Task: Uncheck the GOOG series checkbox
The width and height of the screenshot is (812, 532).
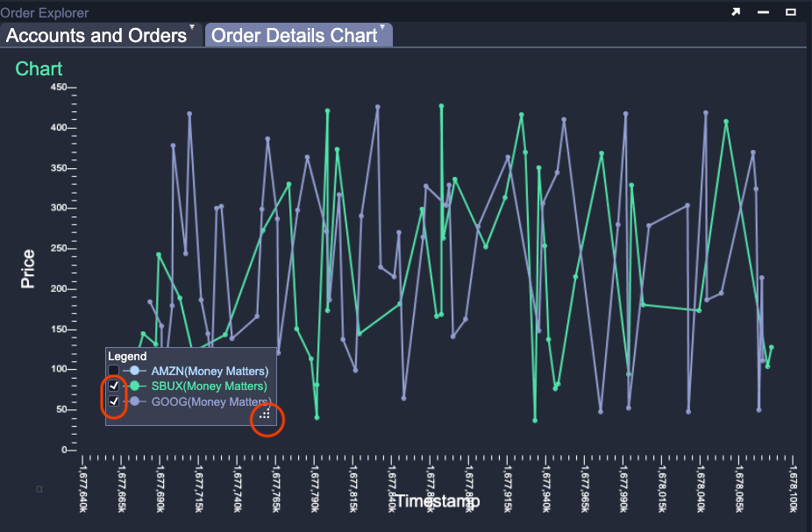Action: click(x=114, y=401)
